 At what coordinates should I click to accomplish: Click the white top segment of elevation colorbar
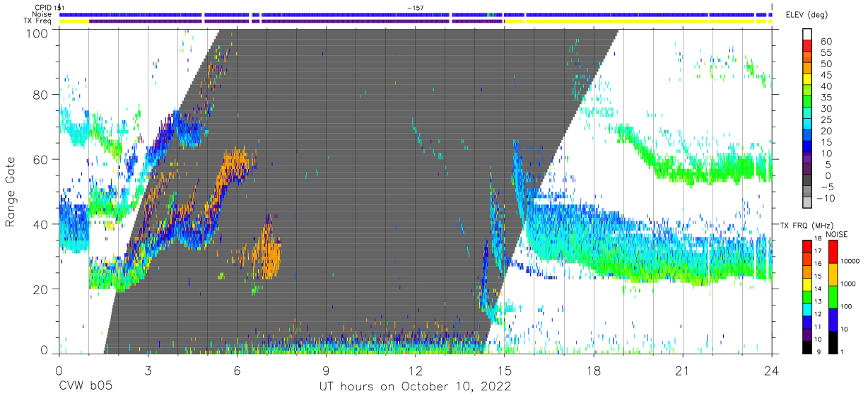point(807,34)
